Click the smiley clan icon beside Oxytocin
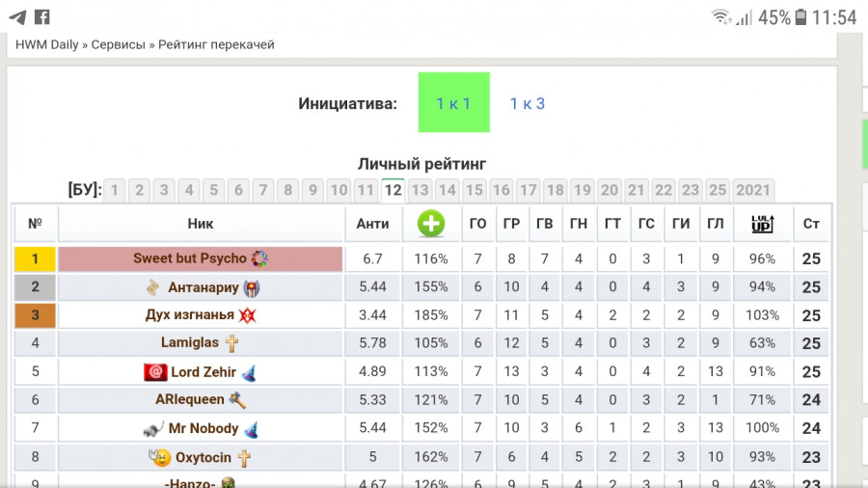 pyautogui.click(x=159, y=457)
